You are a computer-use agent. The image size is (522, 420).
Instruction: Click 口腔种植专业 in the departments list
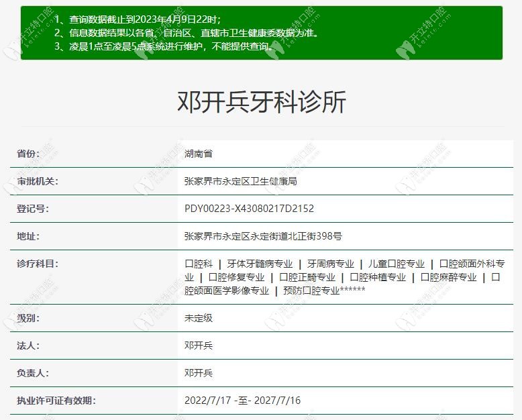point(378,277)
